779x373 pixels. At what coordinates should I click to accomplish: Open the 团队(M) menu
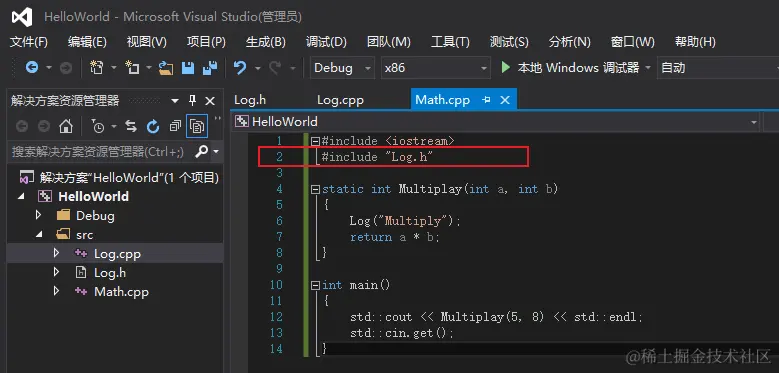point(389,42)
